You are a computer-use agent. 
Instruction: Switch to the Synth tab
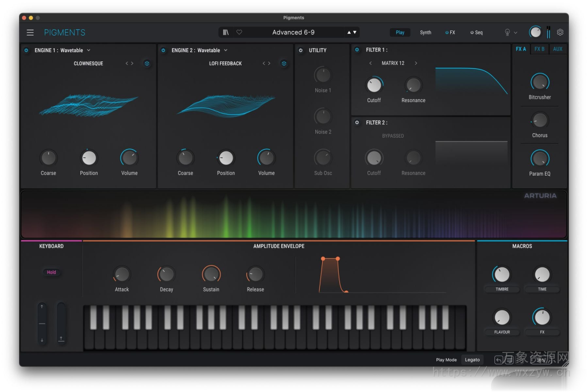click(425, 32)
